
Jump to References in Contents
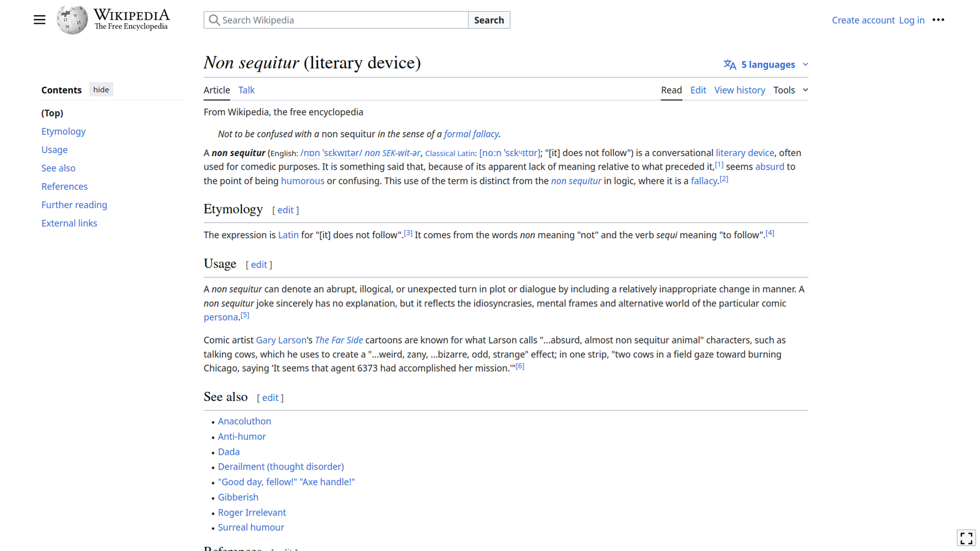(x=64, y=186)
